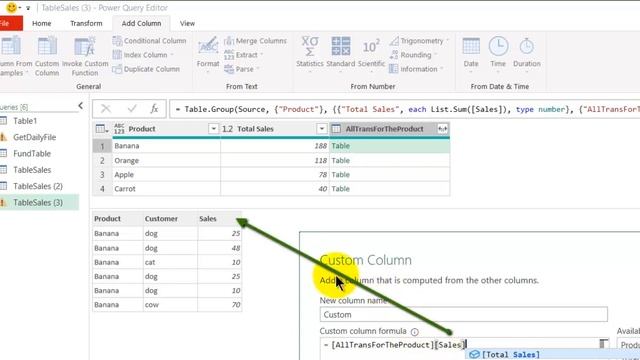Click the Trigonometry icon
Image resolution: width=640 pixels, height=360 pixels.
[394, 41]
